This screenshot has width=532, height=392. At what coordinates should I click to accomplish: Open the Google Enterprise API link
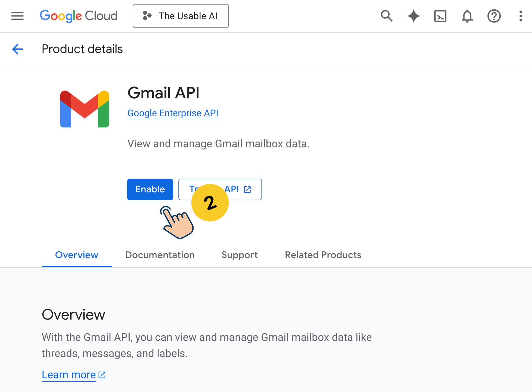click(173, 113)
